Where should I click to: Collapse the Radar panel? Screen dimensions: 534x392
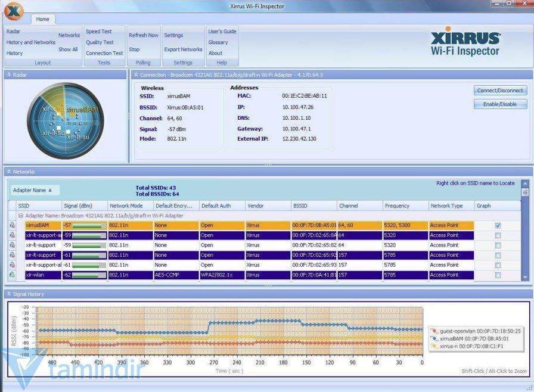(9, 74)
